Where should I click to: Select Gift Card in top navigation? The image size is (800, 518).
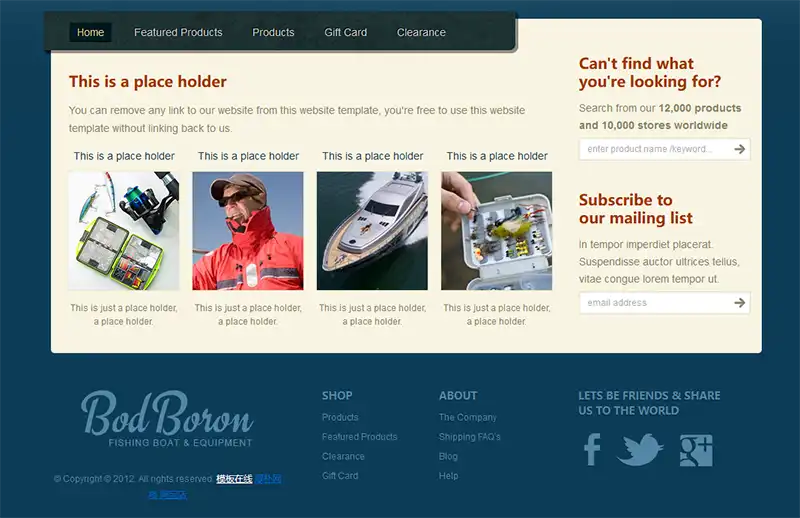345,32
